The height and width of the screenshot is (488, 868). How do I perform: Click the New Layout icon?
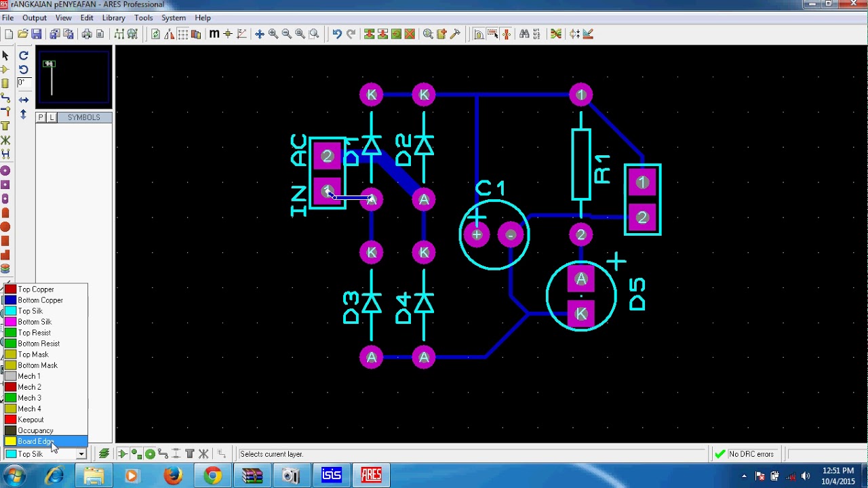pyautogui.click(x=9, y=34)
